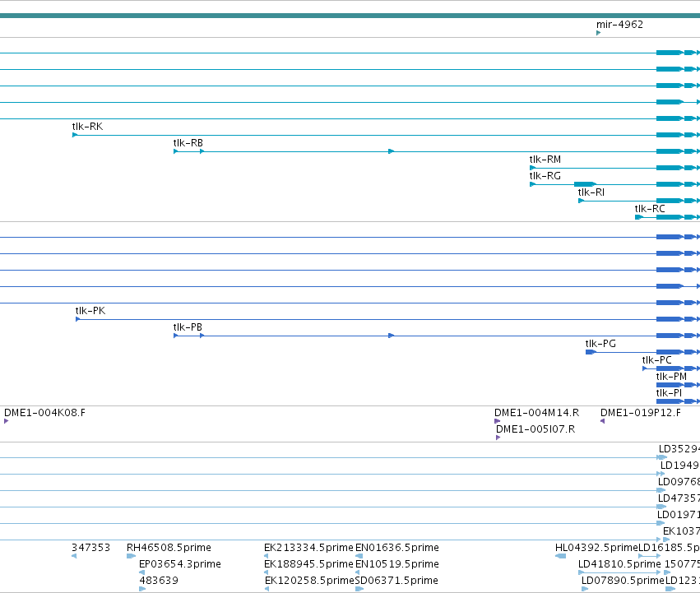Click the tlk-PK start arrow
Image resolution: width=700 pixels, height=593 pixels.
click(x=78, y=319)
